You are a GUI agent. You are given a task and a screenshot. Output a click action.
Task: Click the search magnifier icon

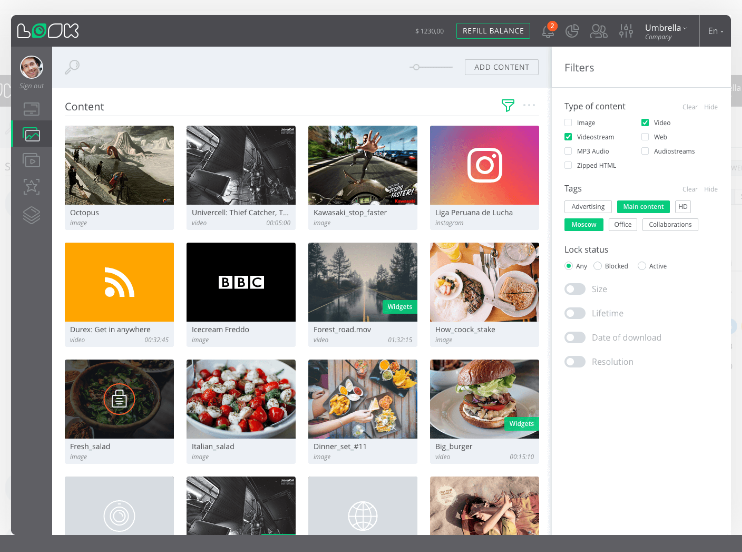pyautogui.click(x=72, y=67)
